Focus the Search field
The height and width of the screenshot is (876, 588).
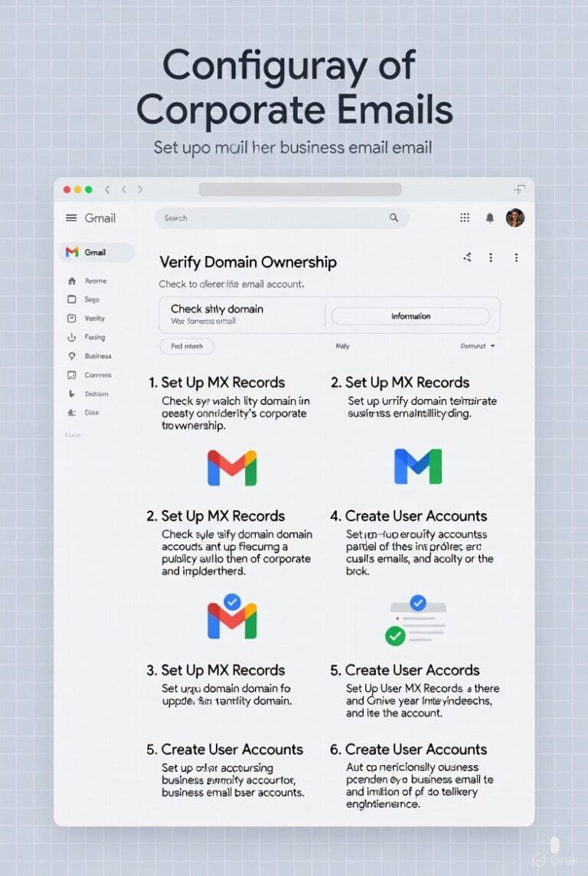pos(282,218)
